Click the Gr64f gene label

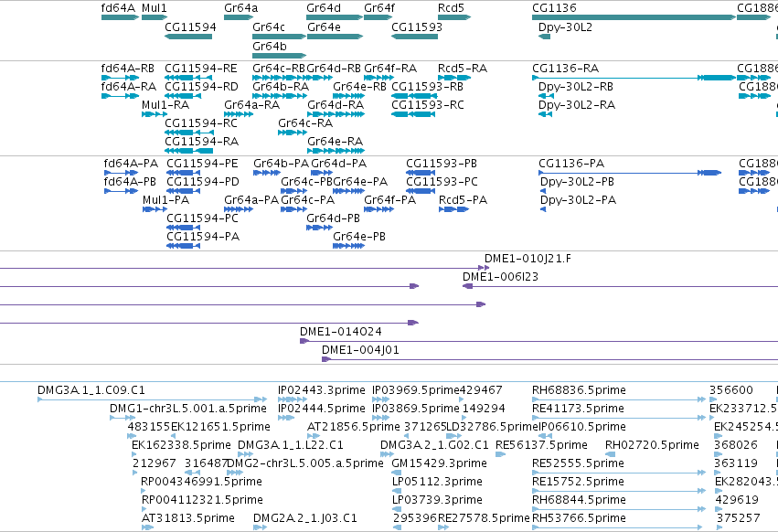379,8
